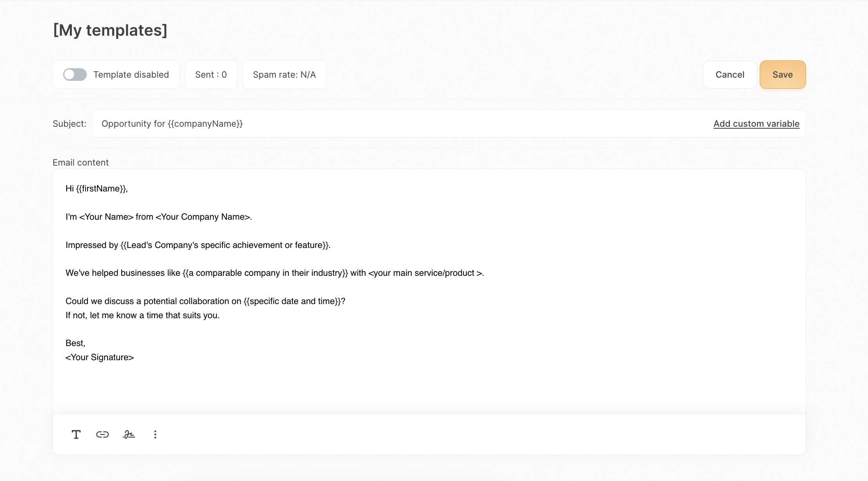Click the {{specific date and time}} variable
868x481 pixels.
[292, 301]
